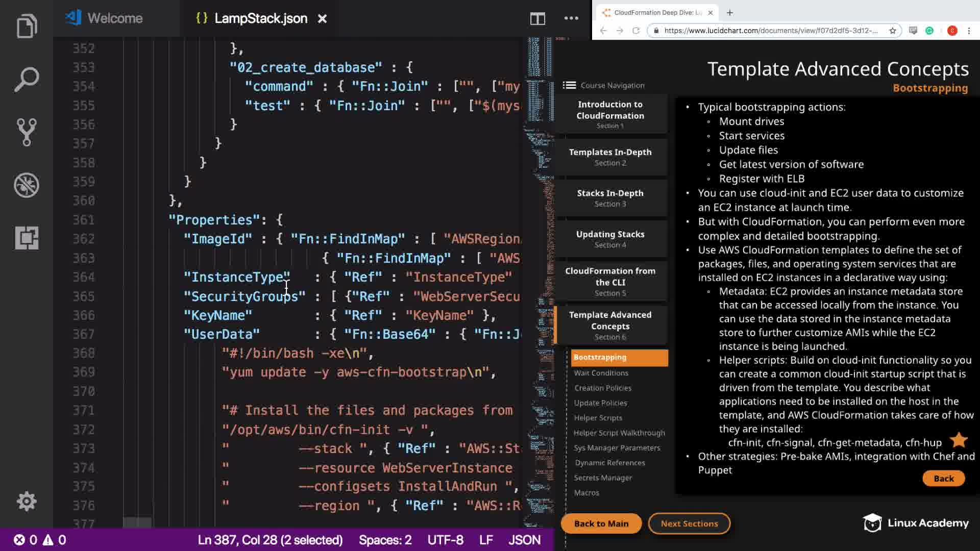Click the Next Sections button
980x551 pixels.
(689, 523)
